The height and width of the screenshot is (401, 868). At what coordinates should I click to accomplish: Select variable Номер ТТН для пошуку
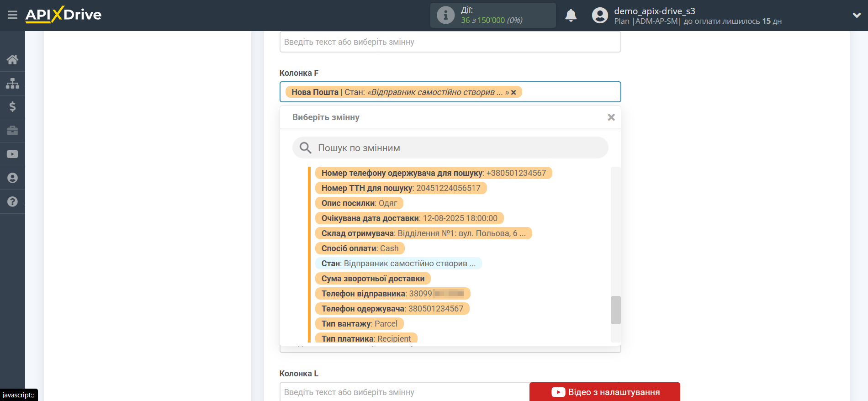(401, 188)
